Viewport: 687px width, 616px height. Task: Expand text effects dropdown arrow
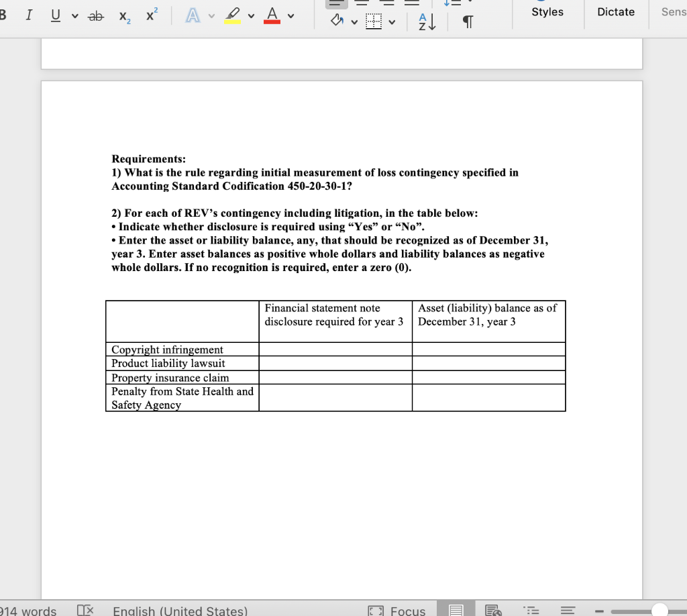click(x=211, y=16)
